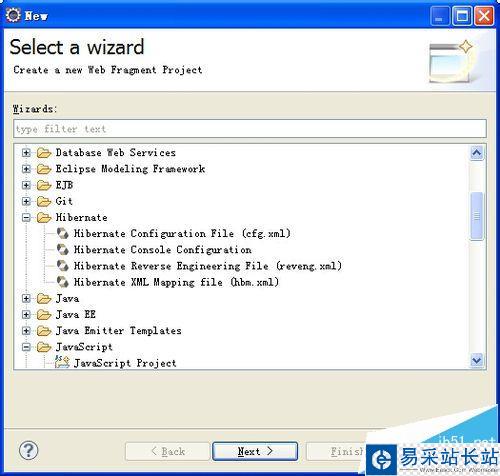Image resolution: width=500 pixels, height=476 pixels.
Task: Select Hibernate Configuration File (cfg.xml)
Action: pos(182,233)
